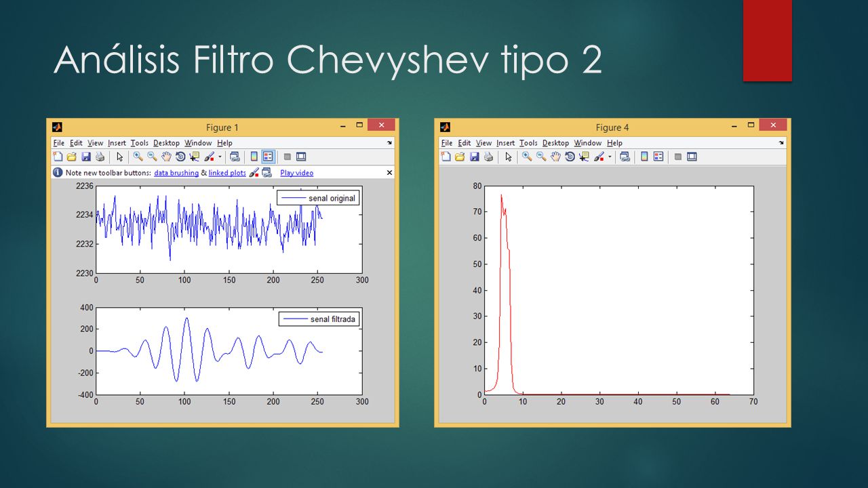Open File menu in Figure 1

pos(58,143)
